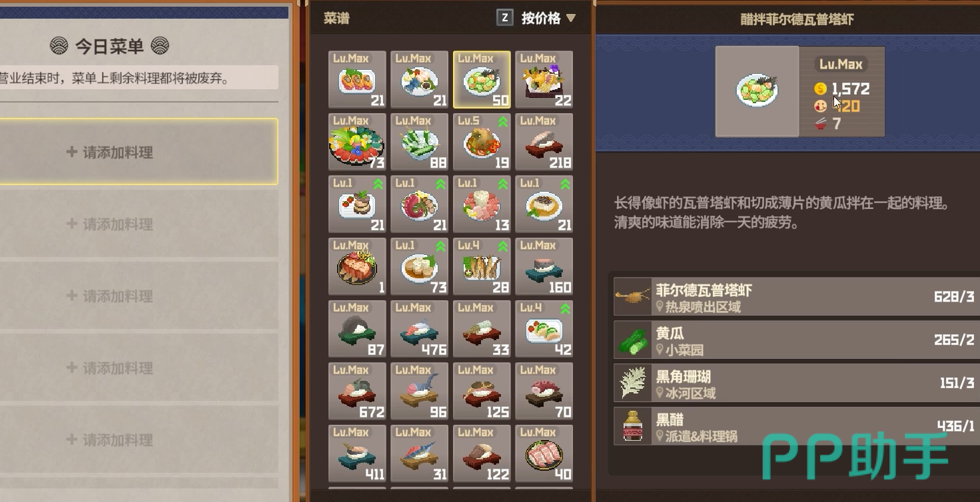Click the 黑醋 ingredient entry

[x=796, y=426]
